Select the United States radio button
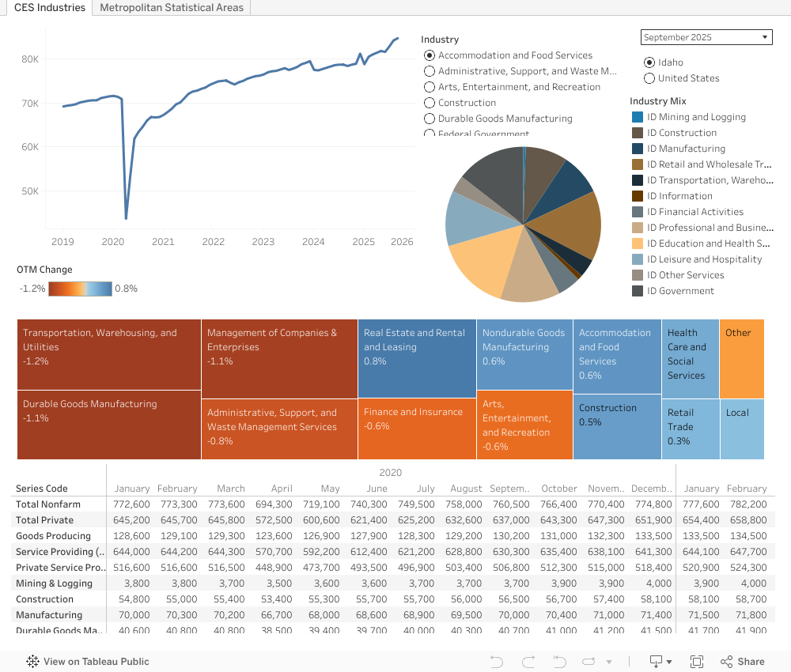791x672 pixels. tap(649, 78)
